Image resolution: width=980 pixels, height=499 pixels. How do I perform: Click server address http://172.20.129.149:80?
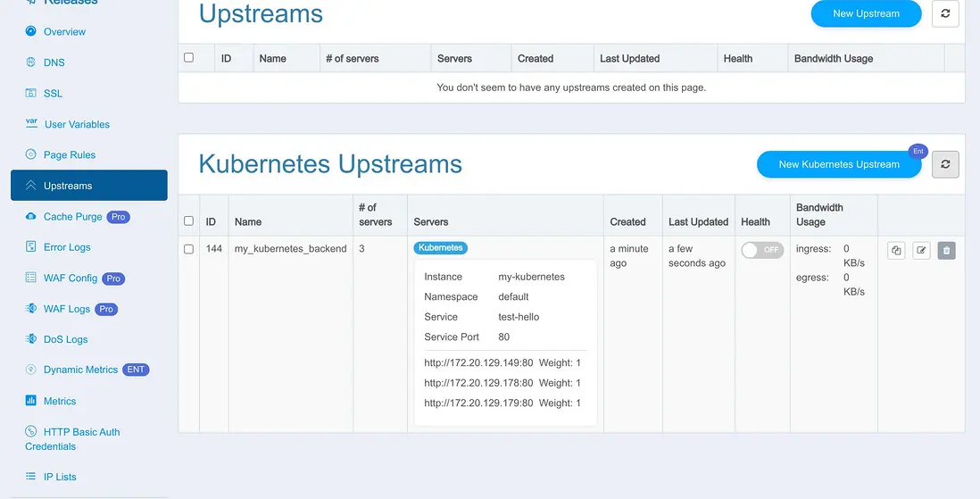[x=478, y=362]
